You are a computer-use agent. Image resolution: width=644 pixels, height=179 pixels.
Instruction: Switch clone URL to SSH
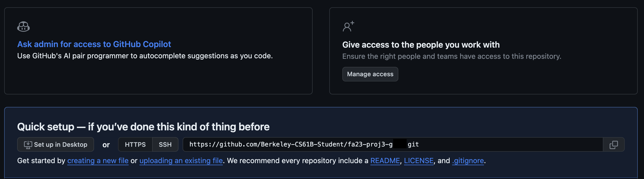pos(165,145)
